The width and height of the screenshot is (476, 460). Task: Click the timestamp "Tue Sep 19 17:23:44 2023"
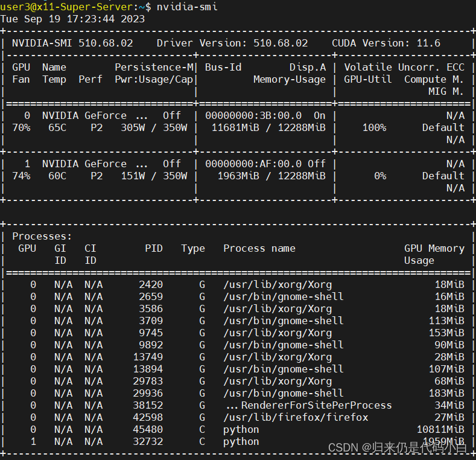72,19
